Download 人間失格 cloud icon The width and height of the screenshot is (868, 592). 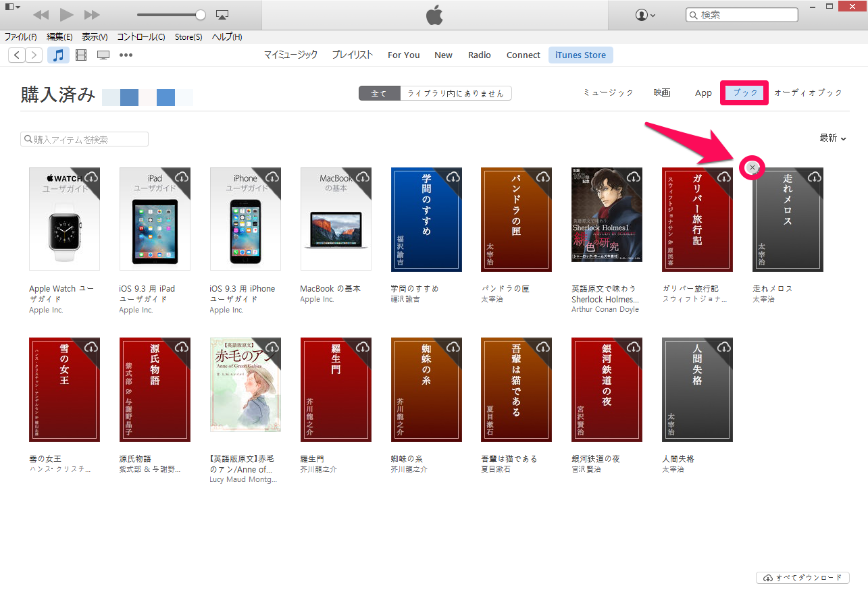click(x=724, y=347)
